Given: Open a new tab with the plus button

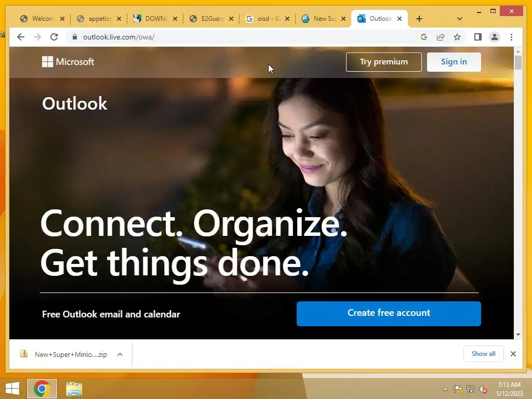Looking at the screenshot, I should 419,19.
